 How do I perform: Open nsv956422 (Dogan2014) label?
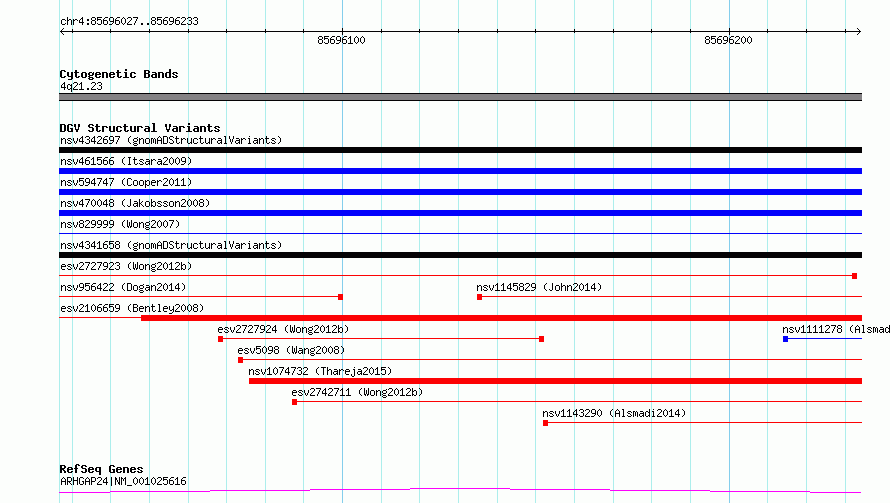point(123,287)
